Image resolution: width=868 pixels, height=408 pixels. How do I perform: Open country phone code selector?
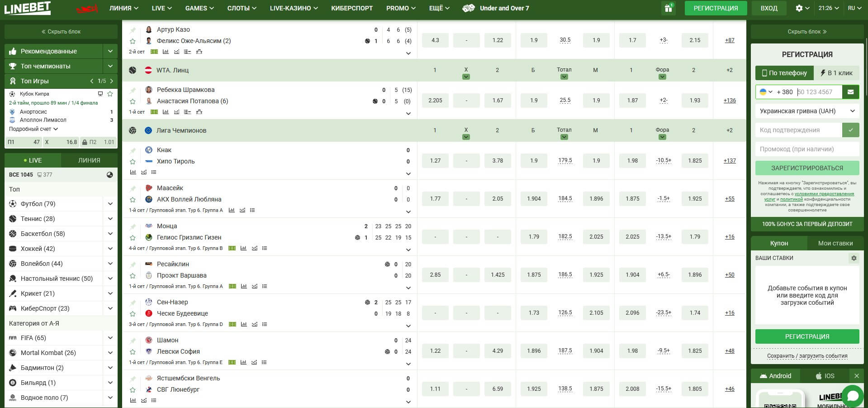click(766, 92)
